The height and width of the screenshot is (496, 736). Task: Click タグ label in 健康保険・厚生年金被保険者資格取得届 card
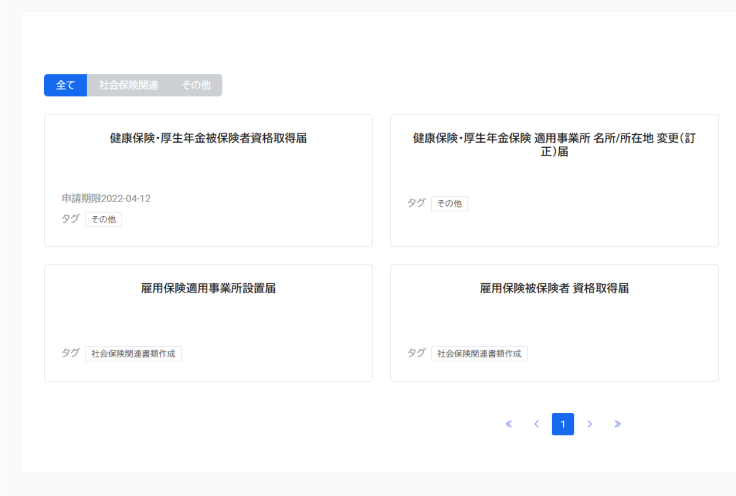[x=70, y=219]
